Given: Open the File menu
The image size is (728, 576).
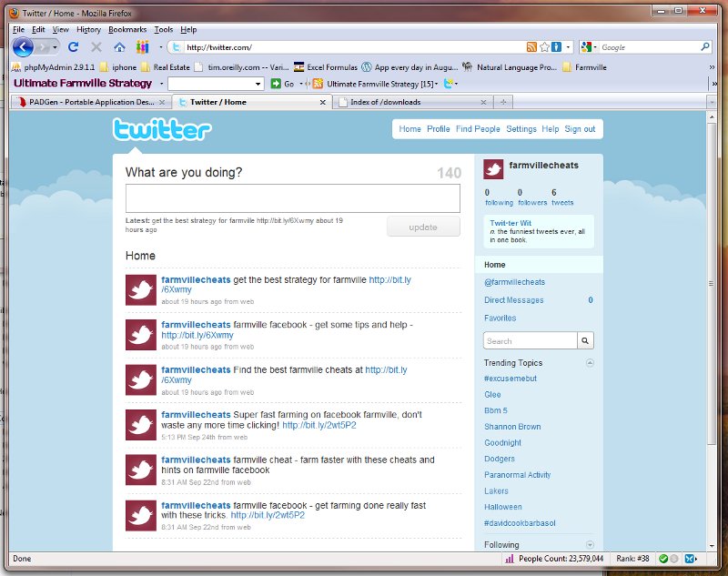Looking at the screenshot, I should 18,30.
